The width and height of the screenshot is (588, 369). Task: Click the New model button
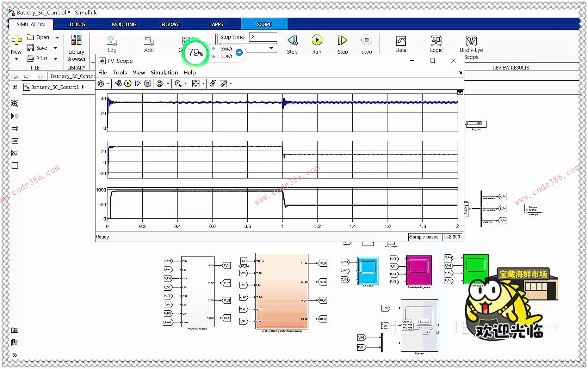16,44
